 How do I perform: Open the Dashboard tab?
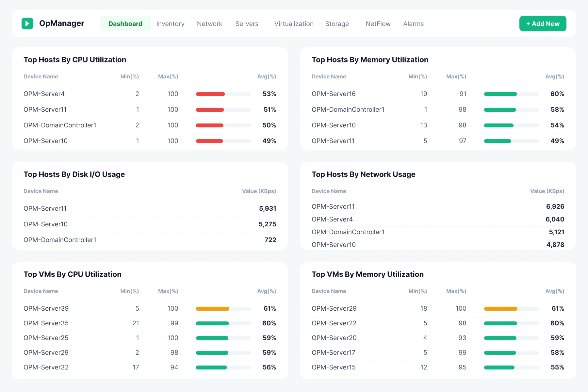coord(125,24)
